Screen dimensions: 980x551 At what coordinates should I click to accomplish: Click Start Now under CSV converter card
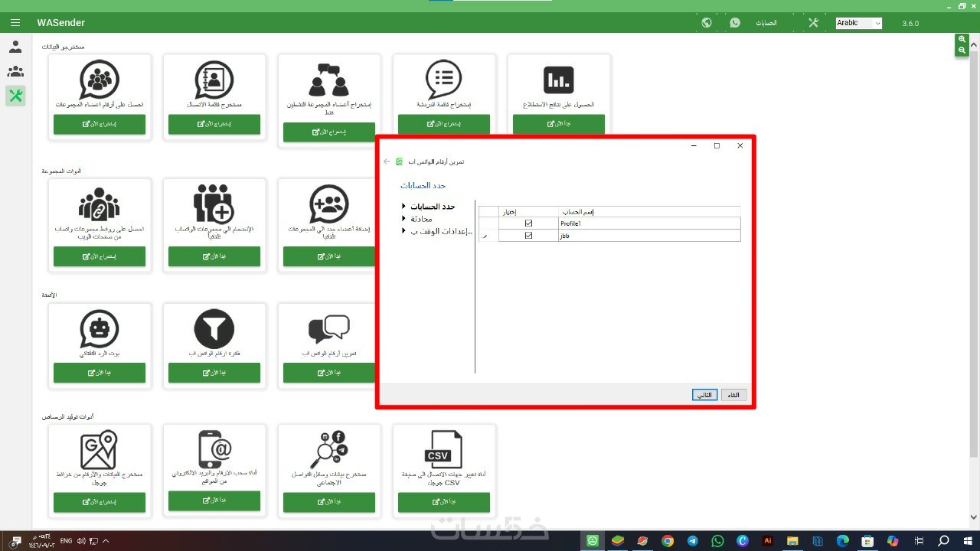tap(444, 502)
